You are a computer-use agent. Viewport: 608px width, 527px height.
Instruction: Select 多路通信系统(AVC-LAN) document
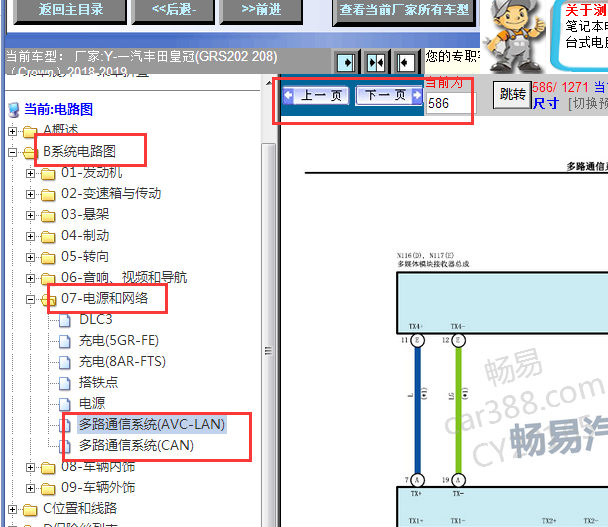[152, 424]
